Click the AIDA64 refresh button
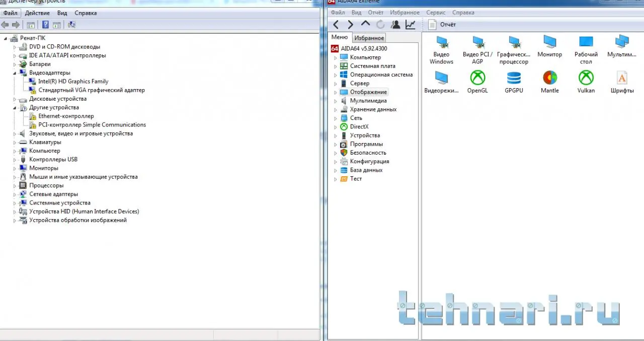The height and width of the screenshot is (341, 644). (x=380, y=24)
